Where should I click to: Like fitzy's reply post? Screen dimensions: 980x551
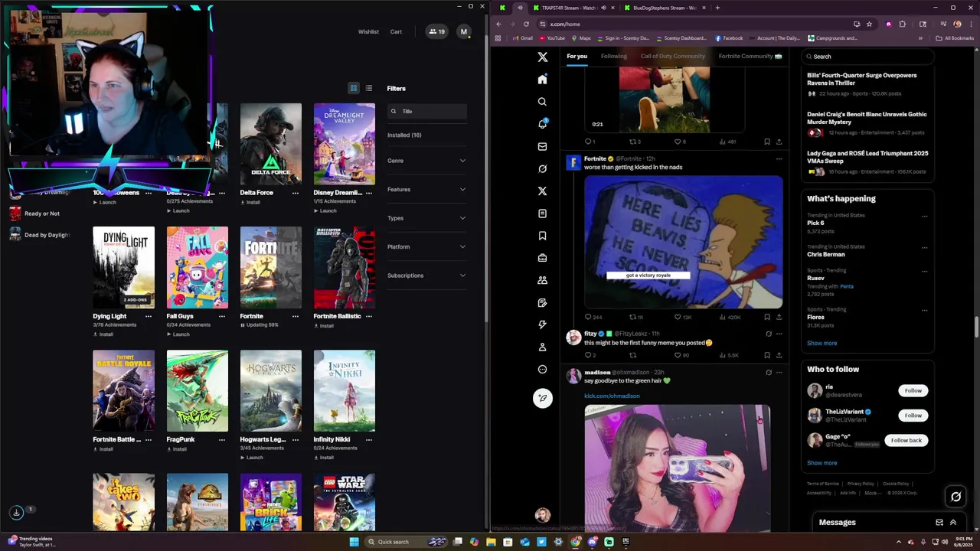(x=678, y=355)
